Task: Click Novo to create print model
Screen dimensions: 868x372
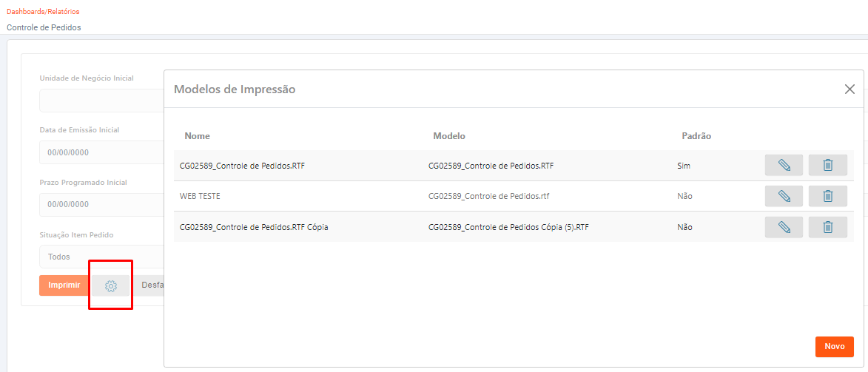Action: pyautogui.click(x=834, y=346)
